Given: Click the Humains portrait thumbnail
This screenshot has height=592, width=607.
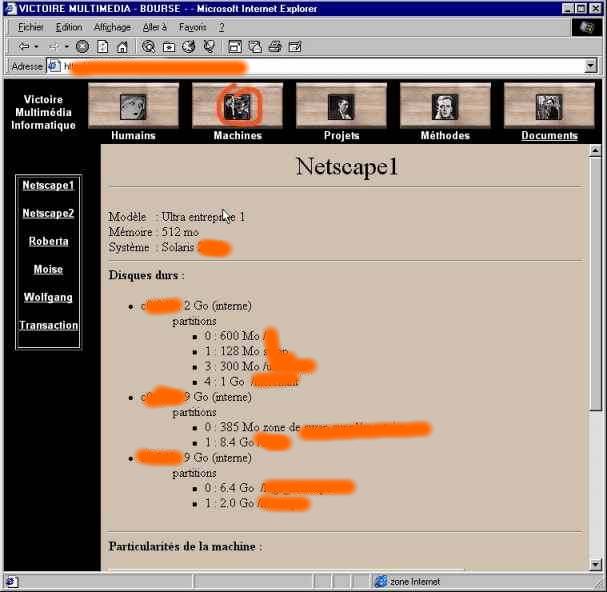Looking at the screenshot, I should 133,106.
